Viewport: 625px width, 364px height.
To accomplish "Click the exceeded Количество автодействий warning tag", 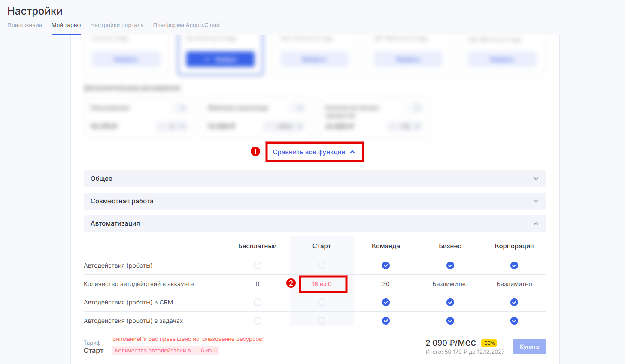I will coord(166,351).
